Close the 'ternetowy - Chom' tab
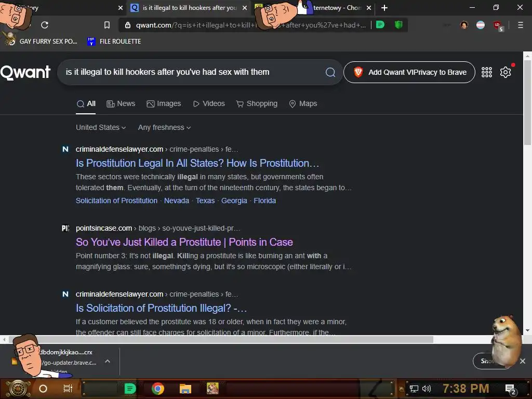532x399 pixels. click(x=369, y=8)
